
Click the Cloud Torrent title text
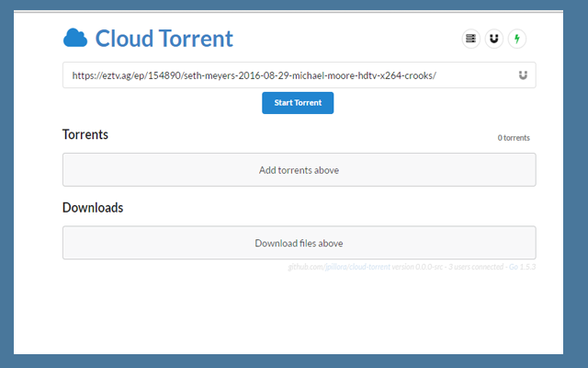point(164,39)
